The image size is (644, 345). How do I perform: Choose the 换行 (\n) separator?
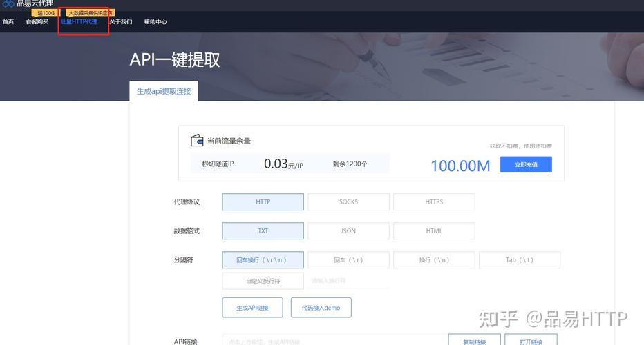click(x=434, y=260)
